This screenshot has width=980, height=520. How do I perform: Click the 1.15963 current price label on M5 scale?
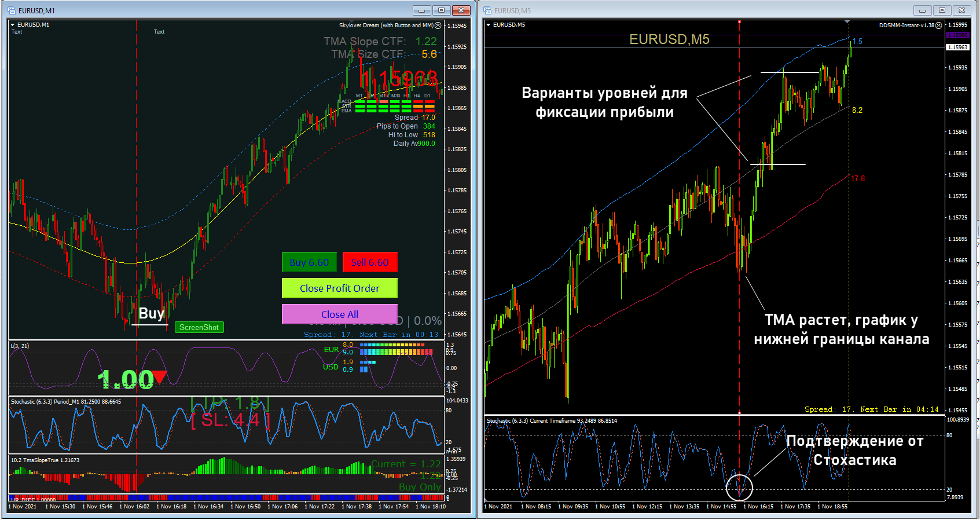click(957, 47)
